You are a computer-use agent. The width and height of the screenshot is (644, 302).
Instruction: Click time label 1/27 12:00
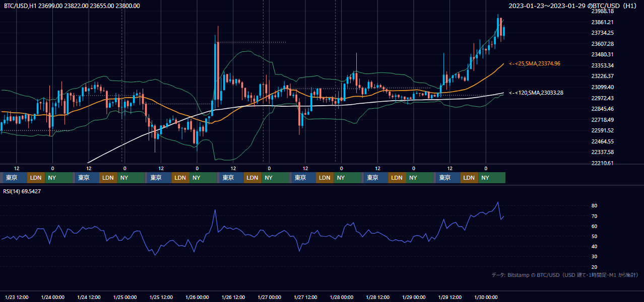pos(305,297)
